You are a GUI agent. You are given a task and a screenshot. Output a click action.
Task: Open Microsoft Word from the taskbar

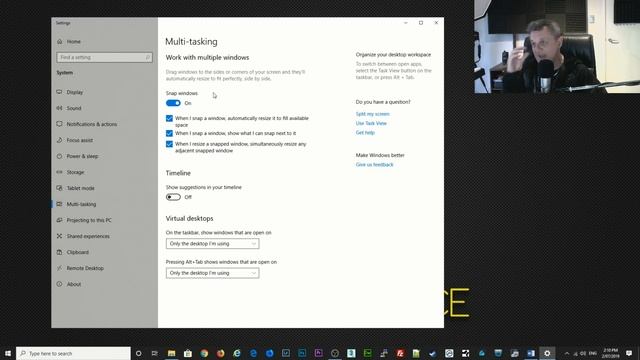(531, 353)
